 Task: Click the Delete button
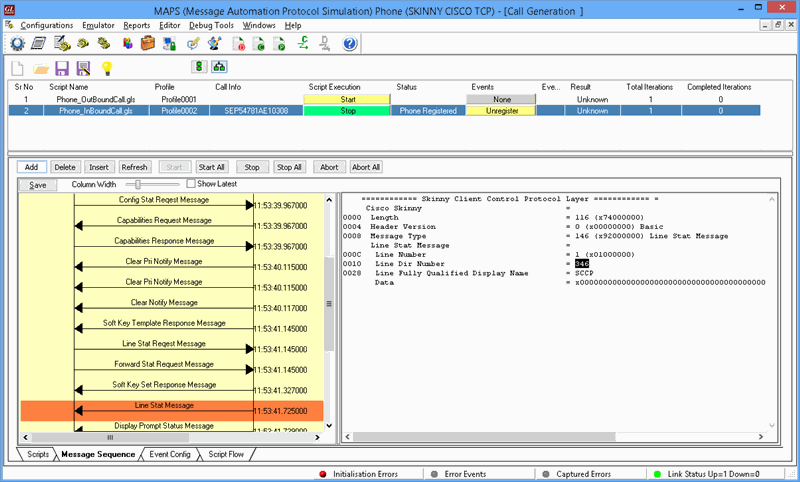click(x=65, y=167)
